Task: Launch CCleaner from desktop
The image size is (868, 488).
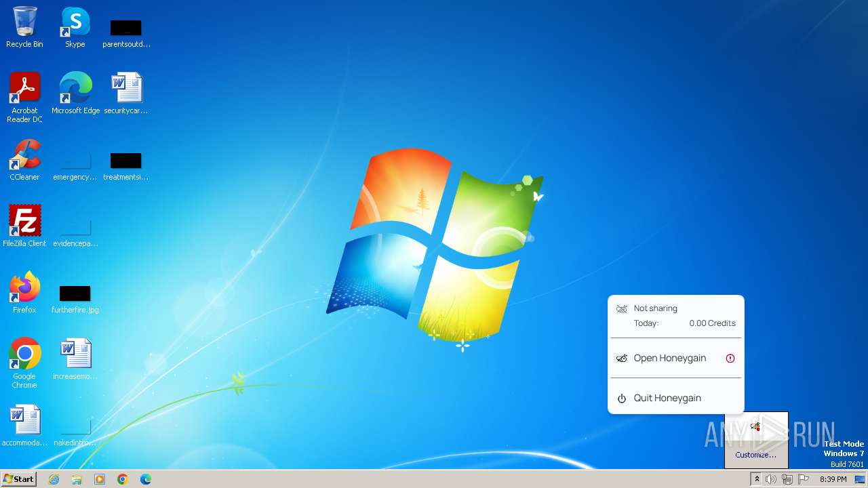Action: tap(24, 159)
